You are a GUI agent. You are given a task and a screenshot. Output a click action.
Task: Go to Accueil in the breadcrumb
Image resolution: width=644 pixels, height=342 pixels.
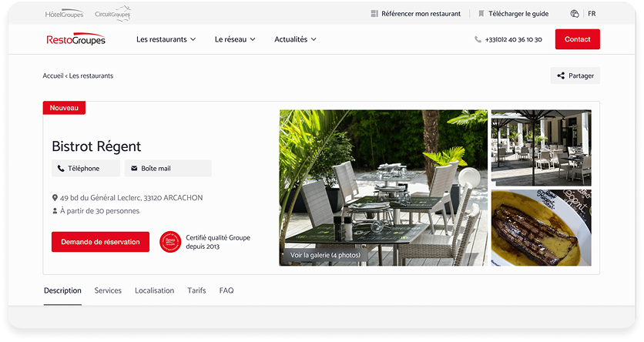click(x=53, y=75)
